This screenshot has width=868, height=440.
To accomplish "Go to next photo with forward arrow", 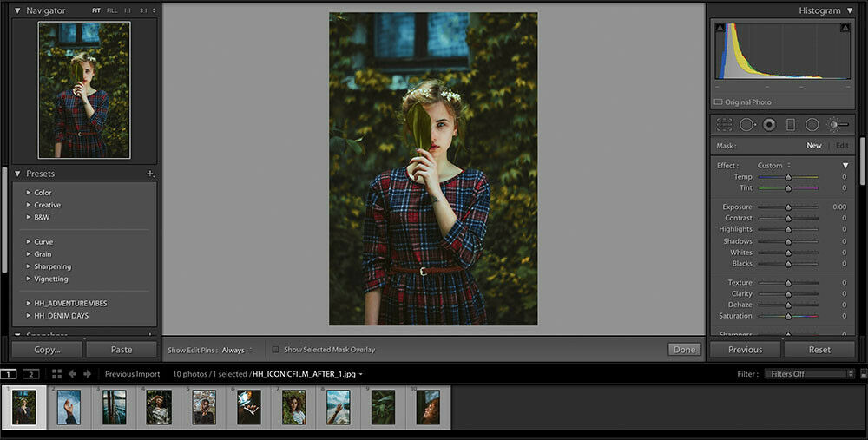I will pos(88,374).
